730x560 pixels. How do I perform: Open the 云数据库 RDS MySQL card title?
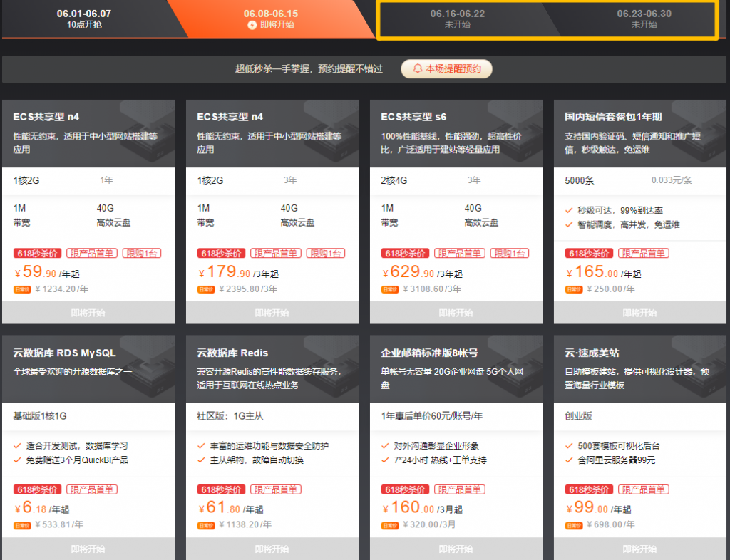[64, 353]
